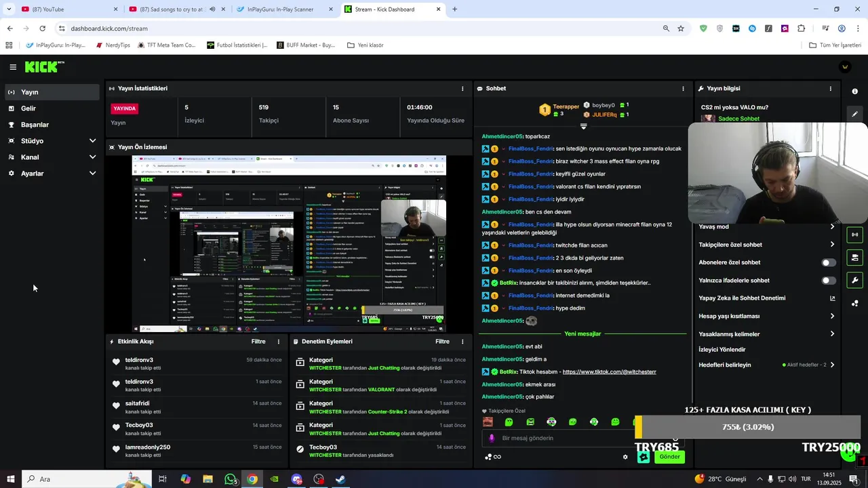Click the points infinity icon below chat input
The image size is (868, 488).
(493, 457)
